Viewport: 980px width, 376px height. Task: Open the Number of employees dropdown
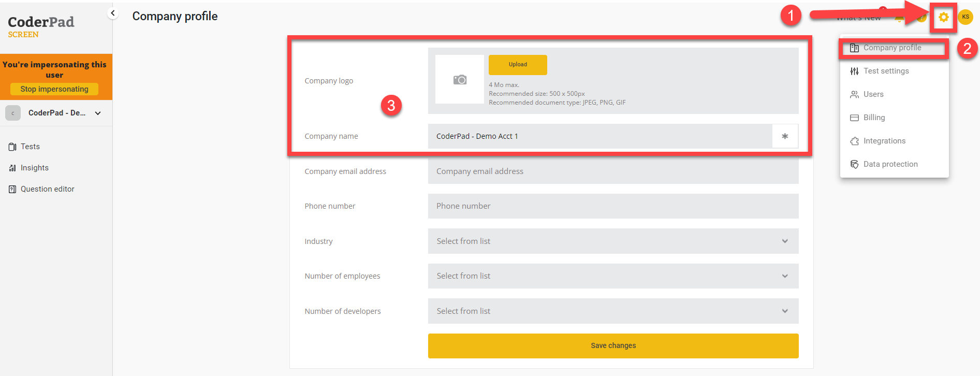pos(612,276)
